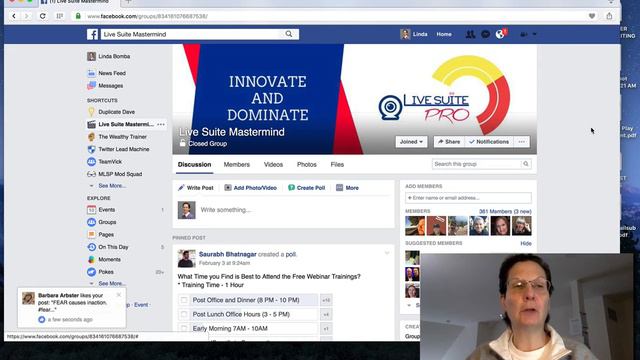Image resolution: width=640 pixels, height=360 pixels.
Task: Open Pages in the Explore section
Action: [106, 235]
